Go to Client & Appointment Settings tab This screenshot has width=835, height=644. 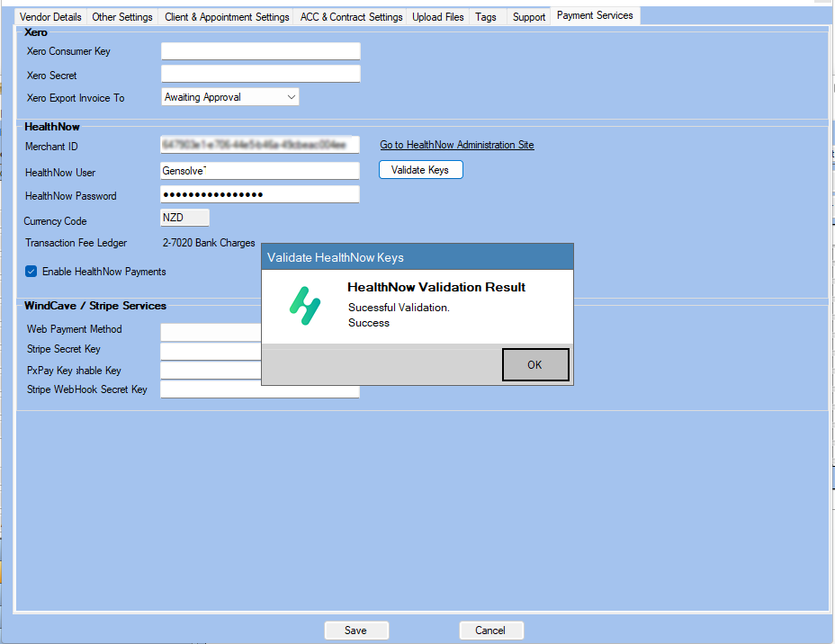(227, 17)
